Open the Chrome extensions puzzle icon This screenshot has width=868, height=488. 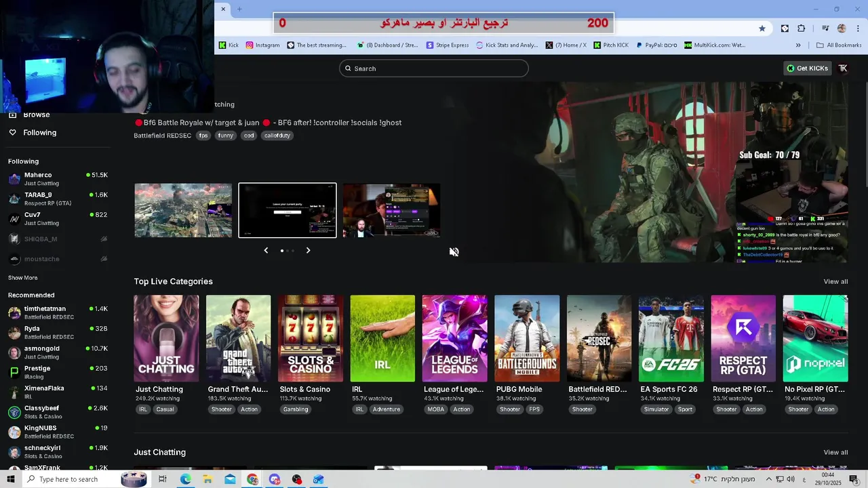point(802,28)
